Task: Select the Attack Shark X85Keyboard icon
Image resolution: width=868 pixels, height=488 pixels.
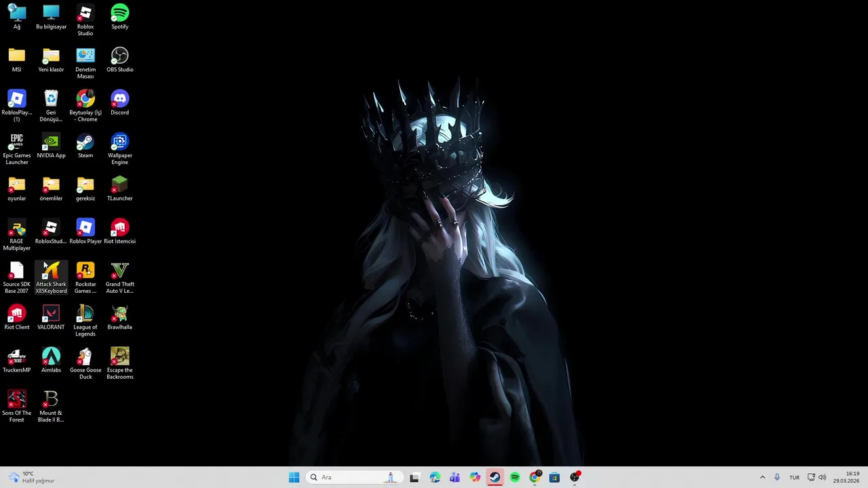Action: [51, 278]
